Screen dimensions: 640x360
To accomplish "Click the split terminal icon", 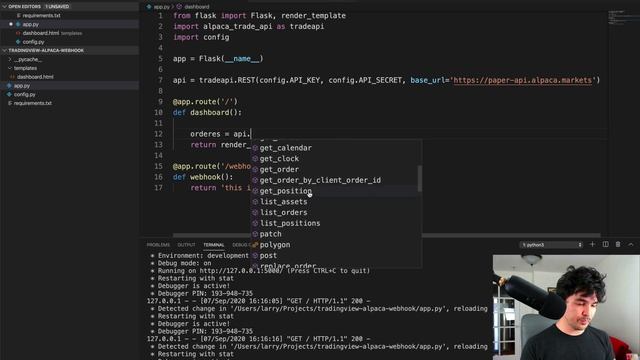I will pyautogui.click(x=605, y=244).
